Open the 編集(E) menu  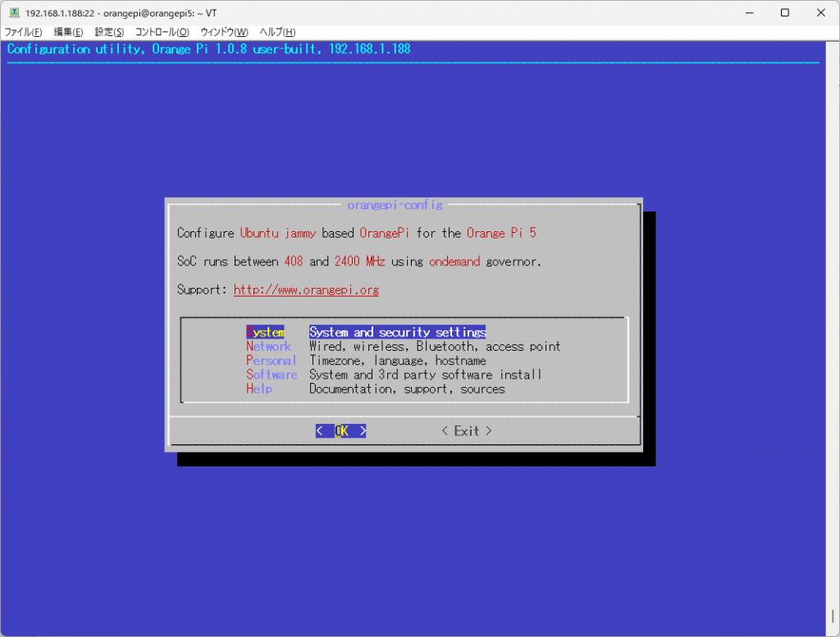[x=69, y=32]
